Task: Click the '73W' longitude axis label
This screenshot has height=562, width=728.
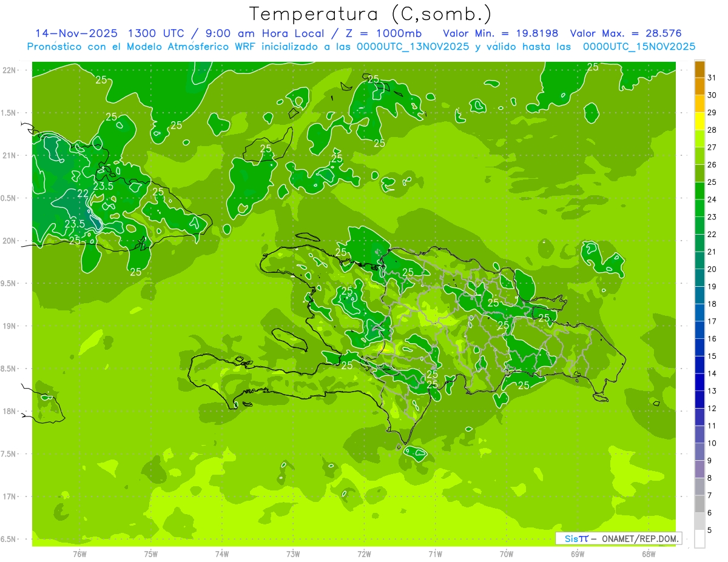Action: [293, 554]
